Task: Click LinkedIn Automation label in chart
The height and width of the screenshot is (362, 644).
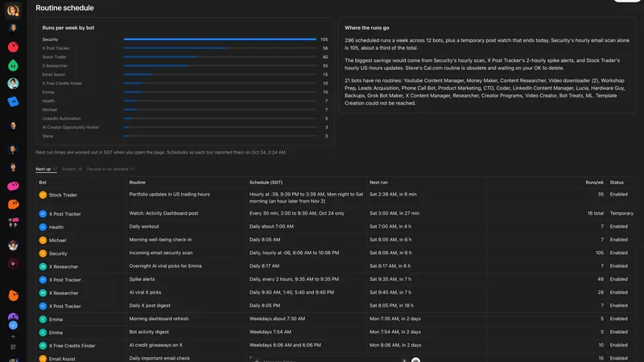Action: click(x=62, y=118)
